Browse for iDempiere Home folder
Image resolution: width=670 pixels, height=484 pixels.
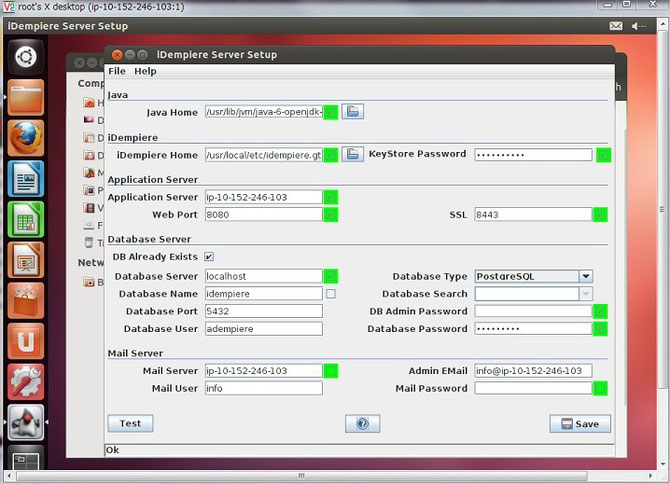[x=353, y=154]
